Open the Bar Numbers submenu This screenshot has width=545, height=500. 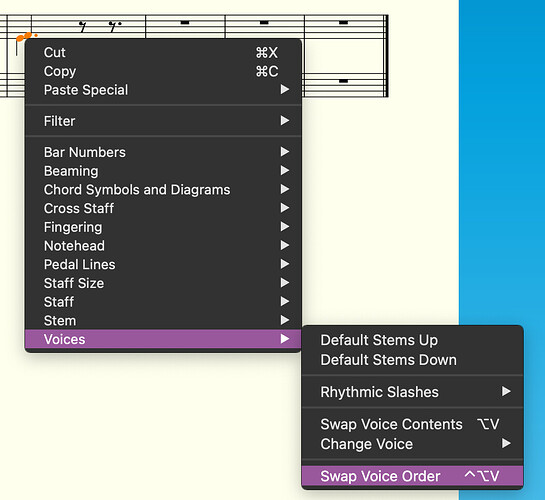[x=163, y=152]
